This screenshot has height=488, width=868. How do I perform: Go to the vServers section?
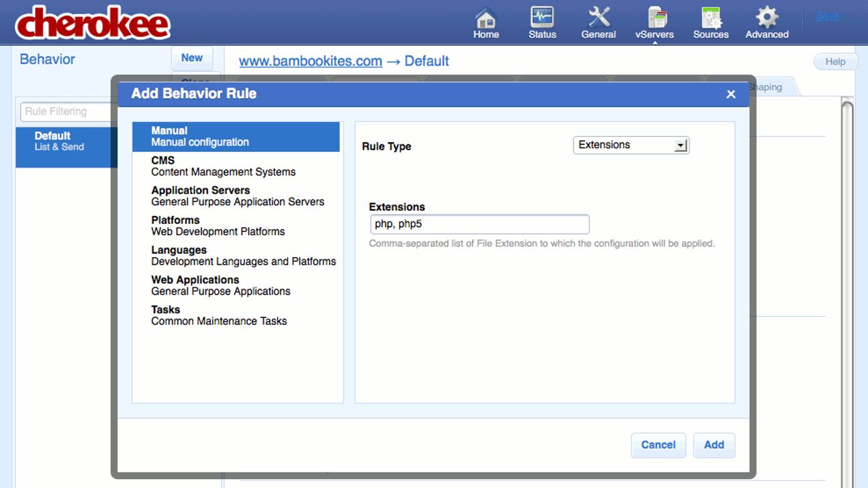point(654,22)
